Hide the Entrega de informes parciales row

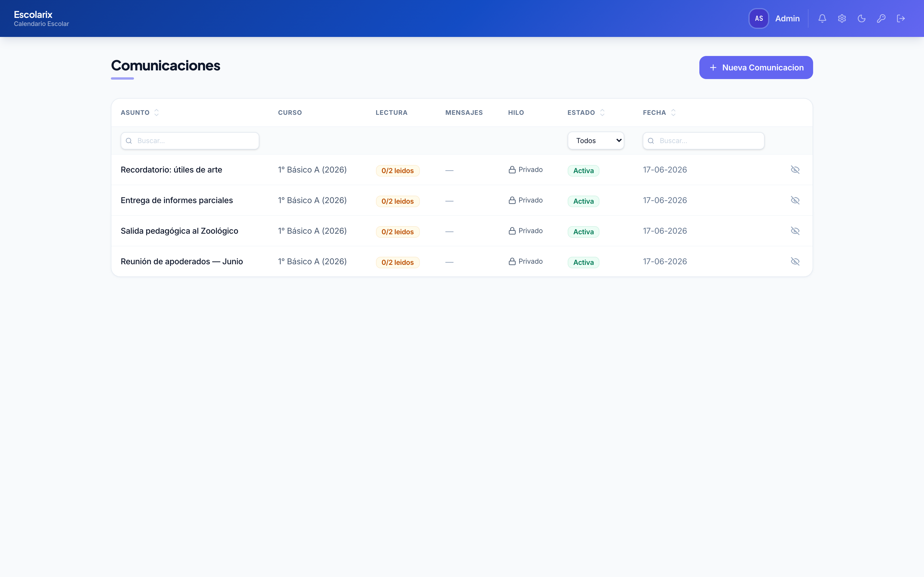click(x=795, y=200)
